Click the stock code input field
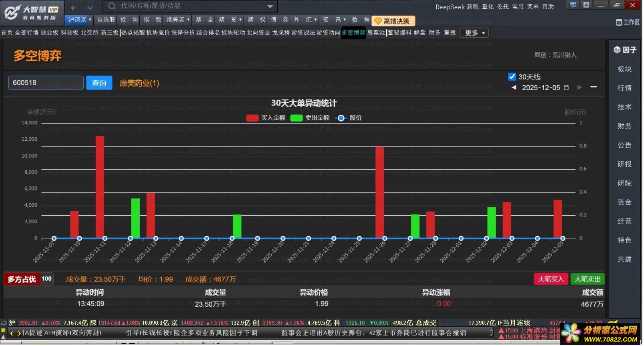This screenshot has height=346, width=644. 46,83
